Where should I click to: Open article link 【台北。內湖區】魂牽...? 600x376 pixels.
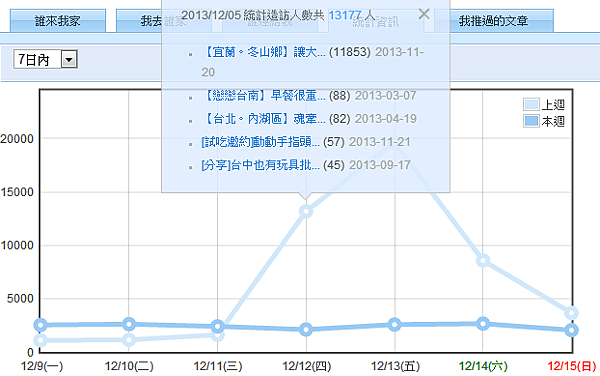[x=264, y=119]
